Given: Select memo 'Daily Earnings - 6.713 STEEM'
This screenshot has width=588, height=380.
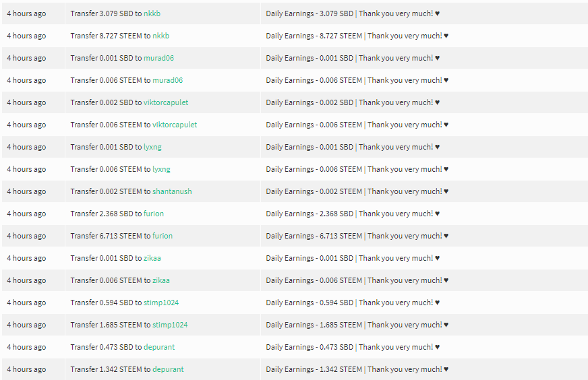Looking at the screenshot, I should (x=314, y=236).
